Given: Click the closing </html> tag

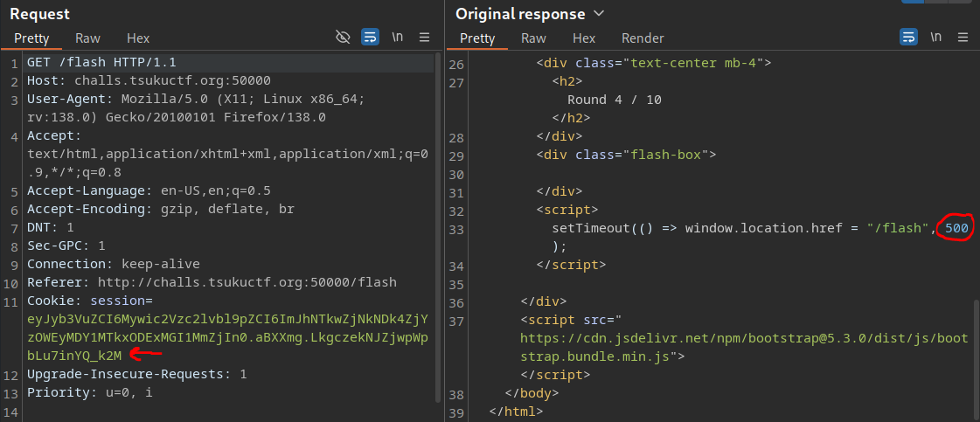Looking at the screenshot, I should pos(517,412).
